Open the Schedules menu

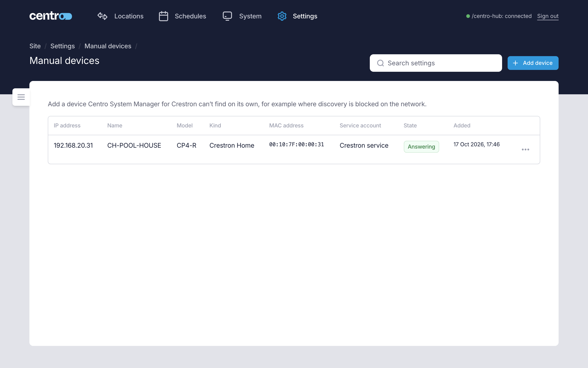pyautogui.click(x=182, y=16)
